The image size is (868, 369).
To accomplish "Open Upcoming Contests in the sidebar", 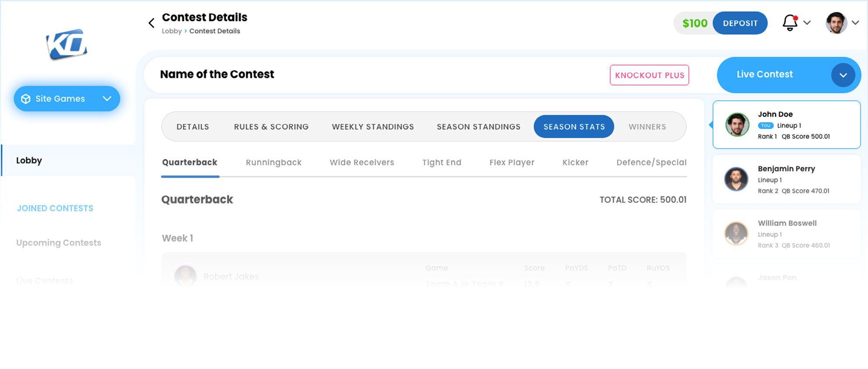I will [58, 243].
